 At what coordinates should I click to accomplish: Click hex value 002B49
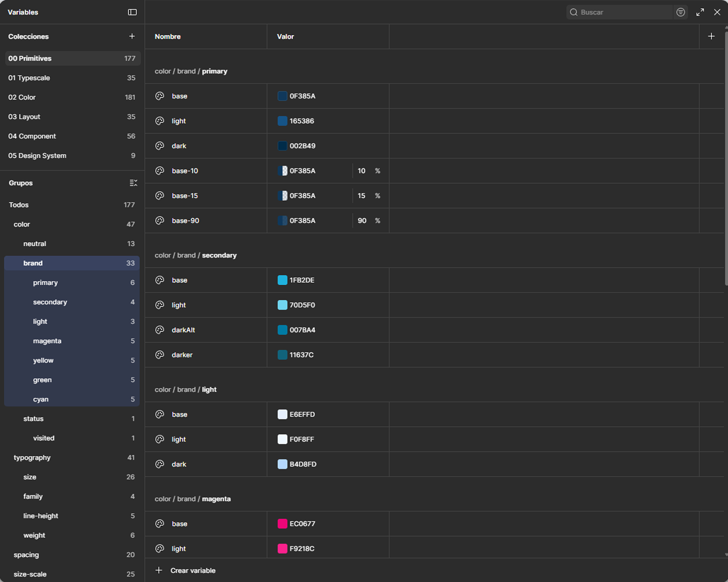coord(302,145)
